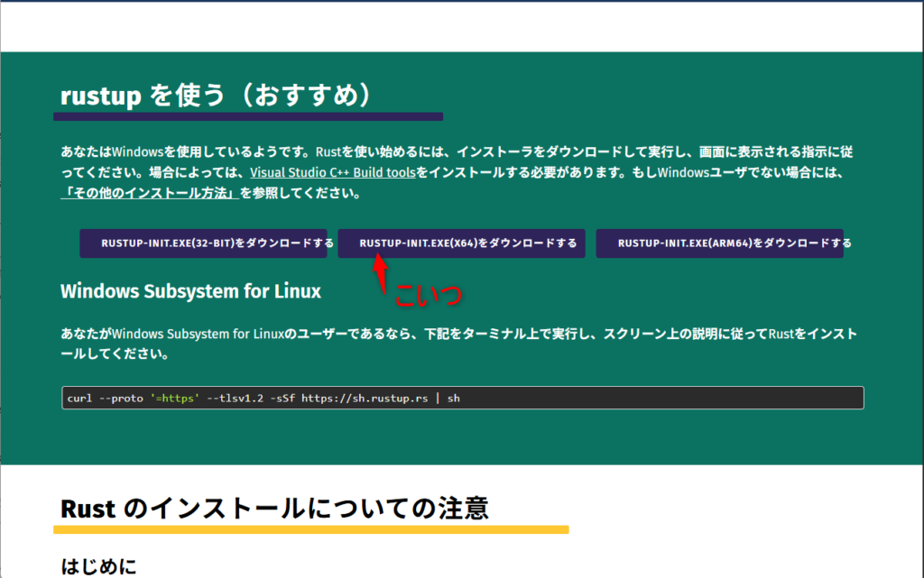
Task: Click the RUSTUP-INIT.EXE(X64) download button
Action: tap(462, 243)
